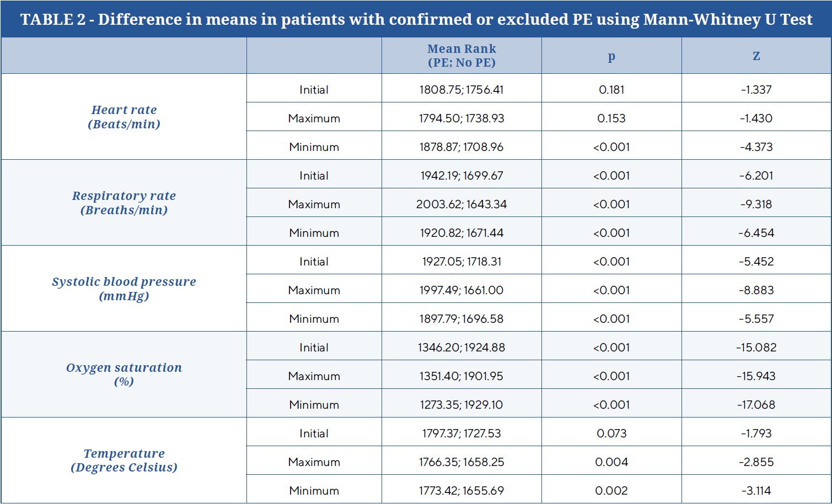Select the mean rank value 1808.75; 1756.41
The height and width of the screenshot is (504, 832).
461,90
